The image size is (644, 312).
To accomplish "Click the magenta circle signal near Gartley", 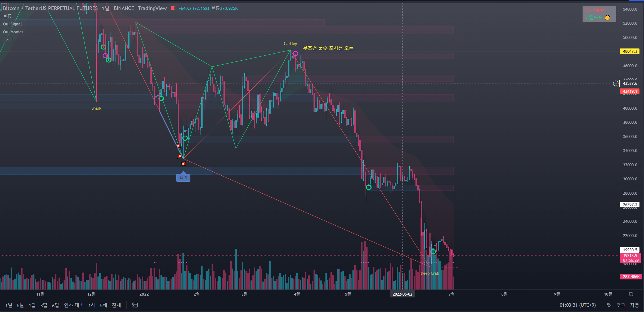I will click(x=296, y=54).
